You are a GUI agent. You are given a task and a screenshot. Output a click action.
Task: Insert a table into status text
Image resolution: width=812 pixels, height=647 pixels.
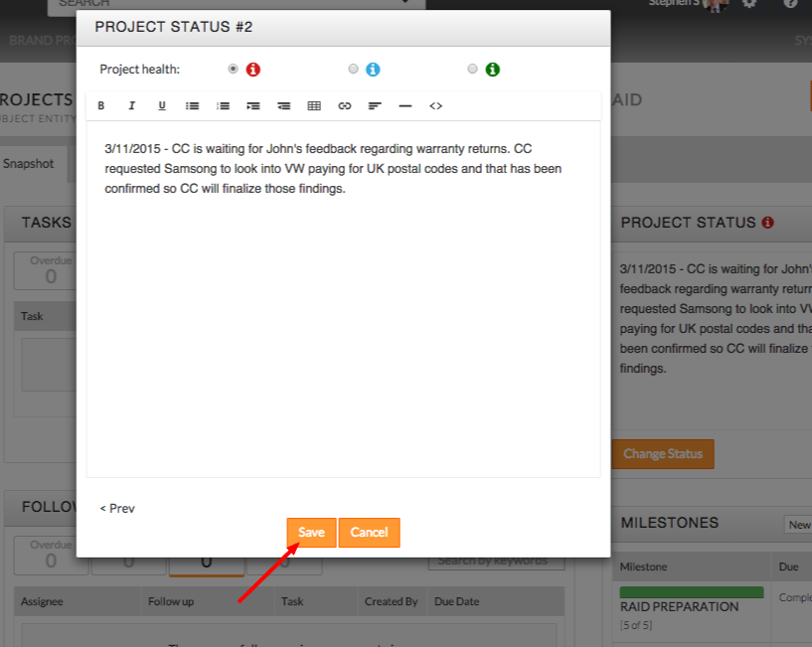tap(314, 105)
